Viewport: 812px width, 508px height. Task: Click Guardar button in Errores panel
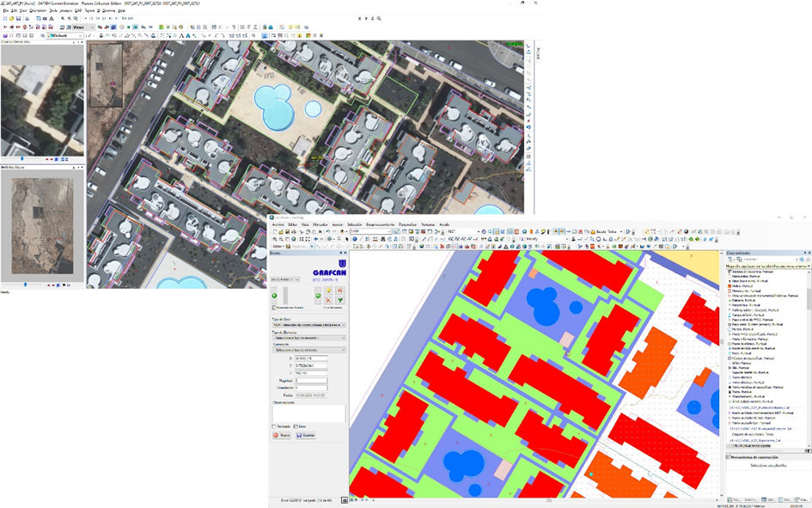pos(306,435)
